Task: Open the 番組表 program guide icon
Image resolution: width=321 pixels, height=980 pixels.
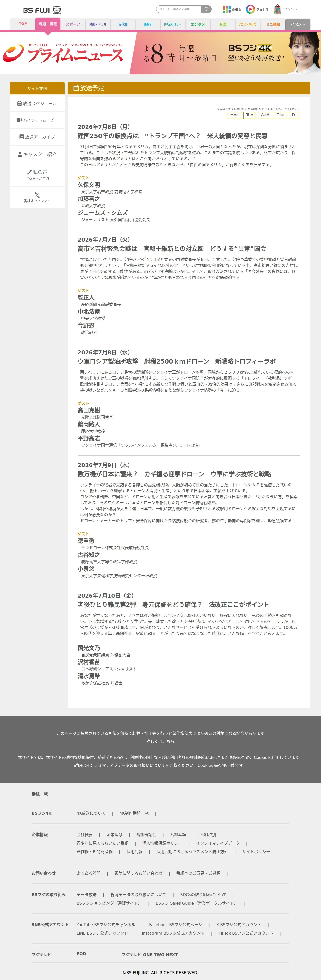Action: [232, 9]
